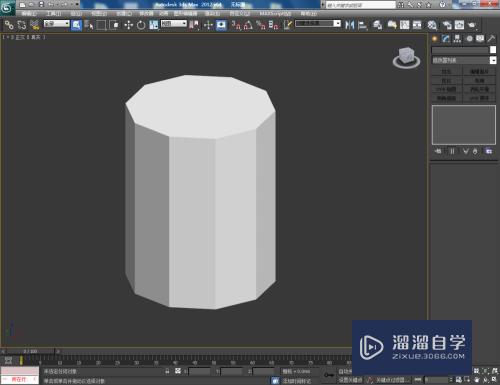Toggle Keyboard Shortcut Override
The height and width of the screenshot is (385, 500).
point(221,25)
